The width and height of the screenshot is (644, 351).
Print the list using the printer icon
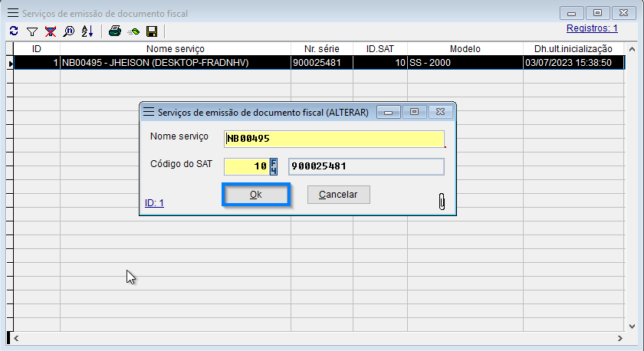pos(115,31)
